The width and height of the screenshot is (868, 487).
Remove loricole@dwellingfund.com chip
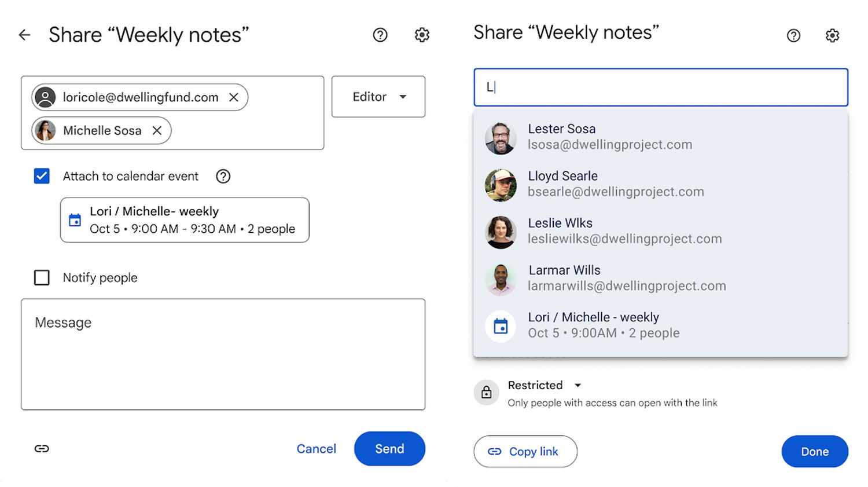[x=234, y=97]
